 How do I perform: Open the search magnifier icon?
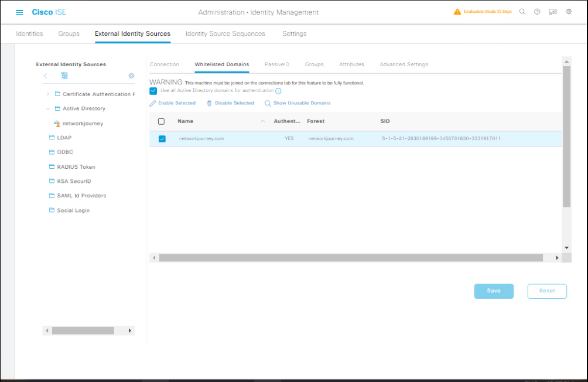(x=522, y=12)
